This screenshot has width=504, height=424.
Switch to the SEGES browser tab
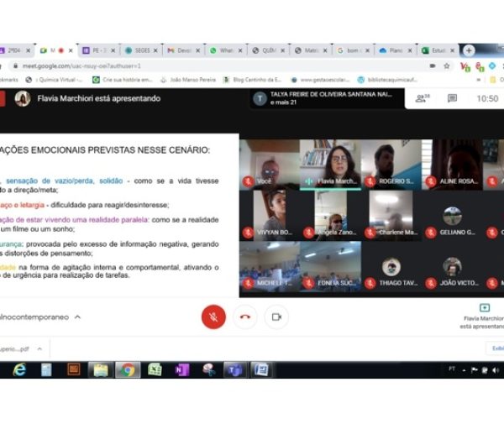click(x=140, y=50)
